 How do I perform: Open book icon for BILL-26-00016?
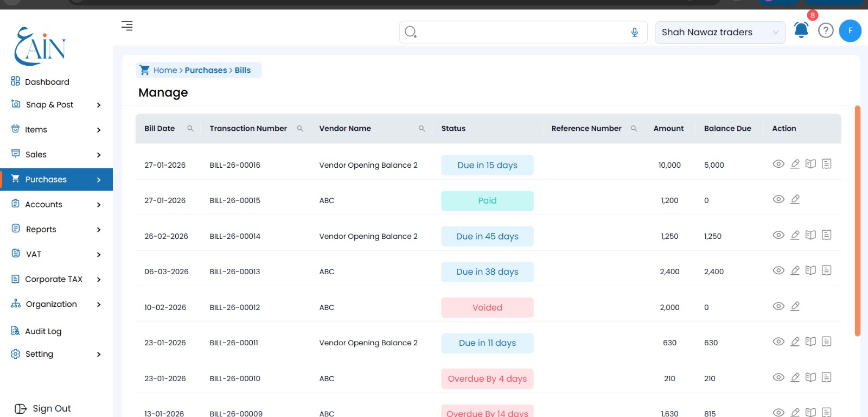(810, 164)
